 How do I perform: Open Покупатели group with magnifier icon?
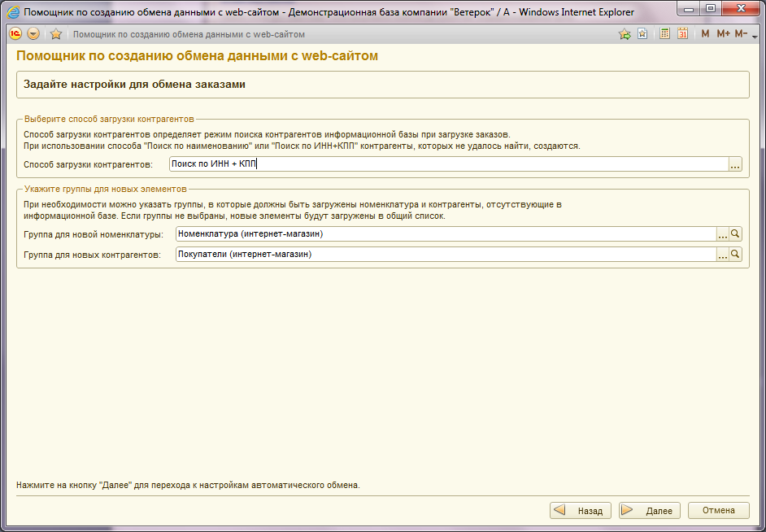pyautogui.click(x=735, y=254)
